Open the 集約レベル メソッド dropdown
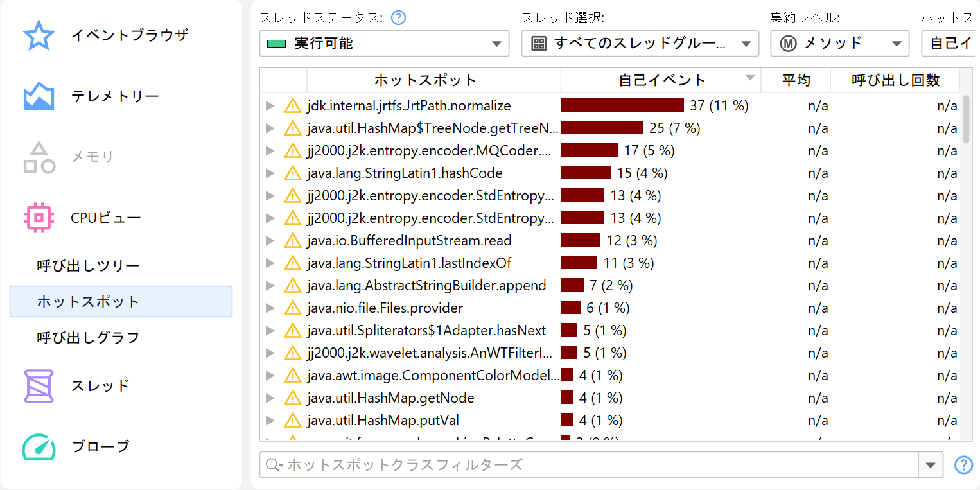The image size is (980, 490). tap(839, 44)
